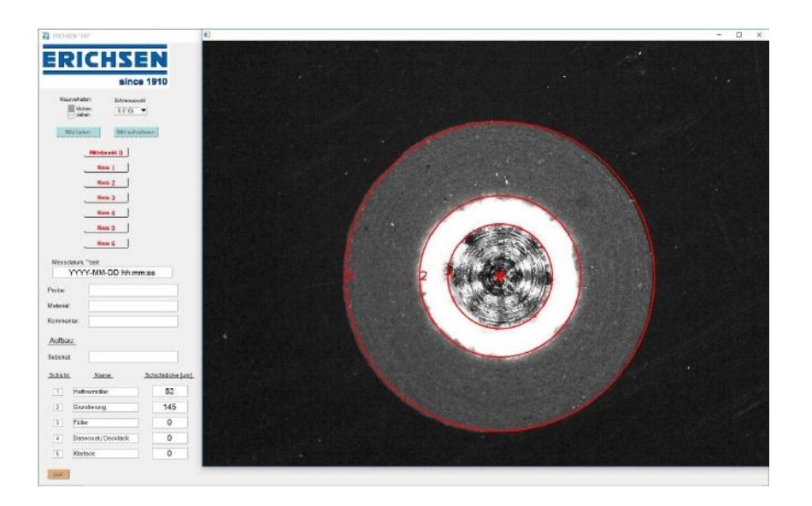The image size is (812, 506).
Task: Maximize the image viewer window
Action: coord(738,34)
